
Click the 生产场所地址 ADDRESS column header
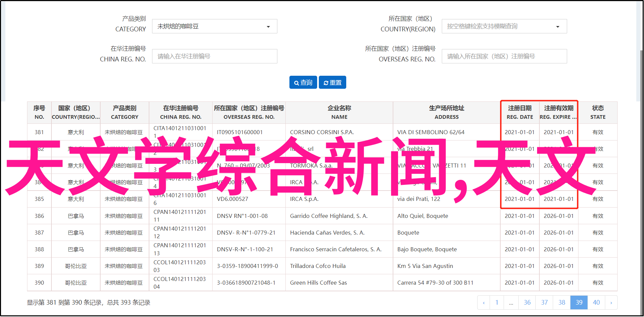tap(446, 112)
